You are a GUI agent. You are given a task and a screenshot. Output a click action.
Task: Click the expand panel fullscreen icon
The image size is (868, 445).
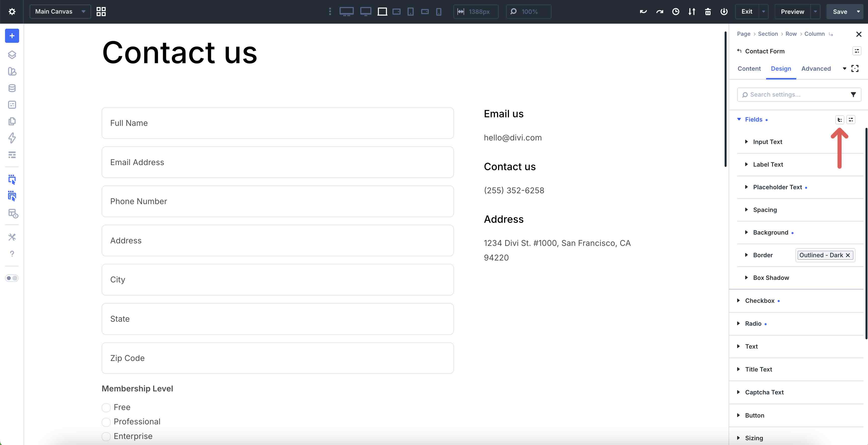click(855, 68)
